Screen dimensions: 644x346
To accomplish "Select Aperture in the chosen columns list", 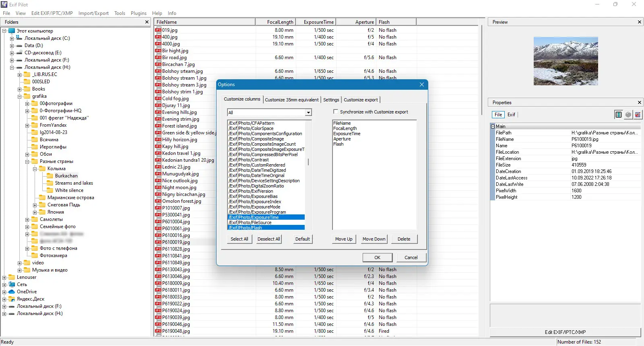I will coord(342,139).
